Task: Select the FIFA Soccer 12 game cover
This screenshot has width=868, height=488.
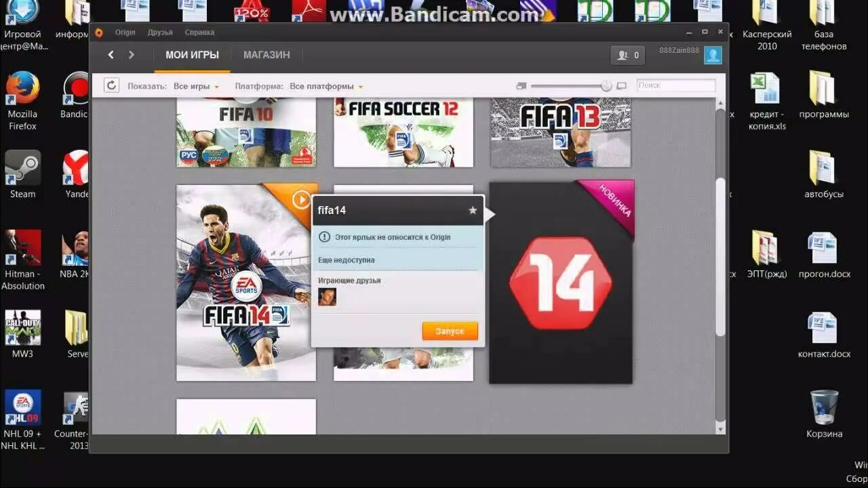Action: coord(403,133)
